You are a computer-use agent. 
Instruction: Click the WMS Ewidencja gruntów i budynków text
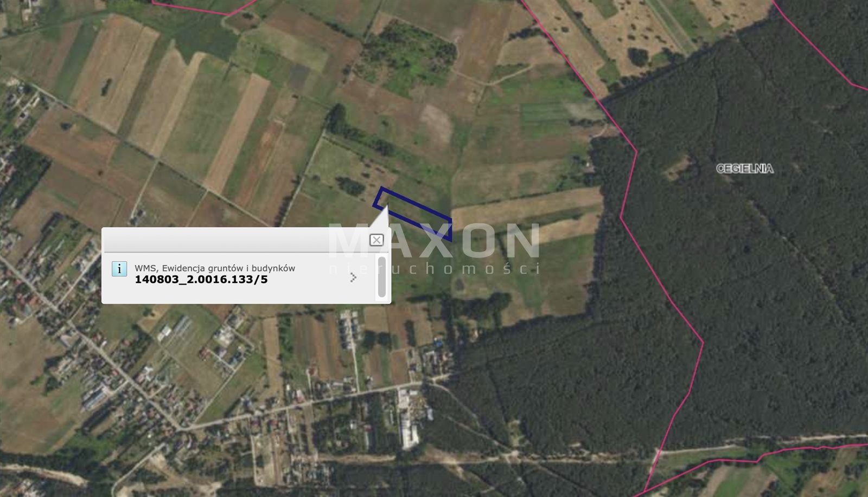click(x=215, y=268)
